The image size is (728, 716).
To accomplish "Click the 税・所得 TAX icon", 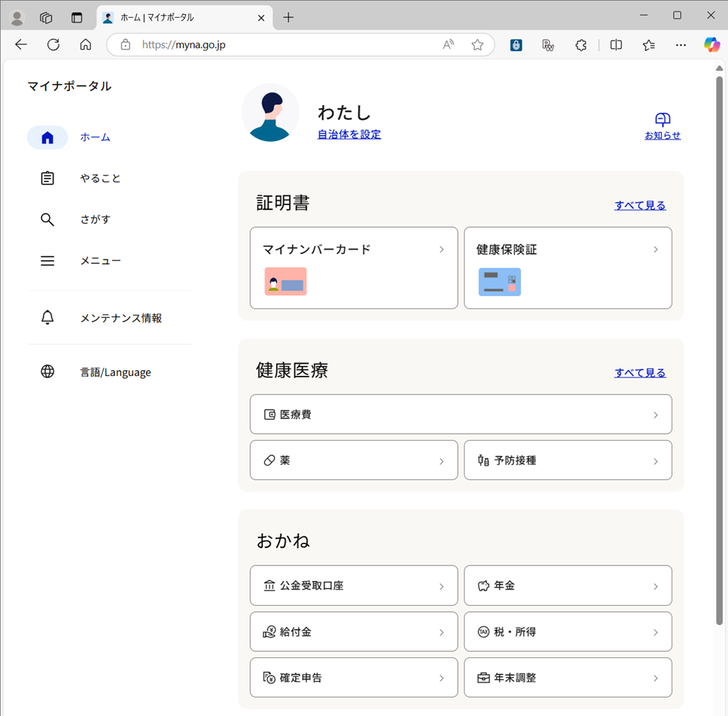I will pyautogui.click(x=484, y=632).
